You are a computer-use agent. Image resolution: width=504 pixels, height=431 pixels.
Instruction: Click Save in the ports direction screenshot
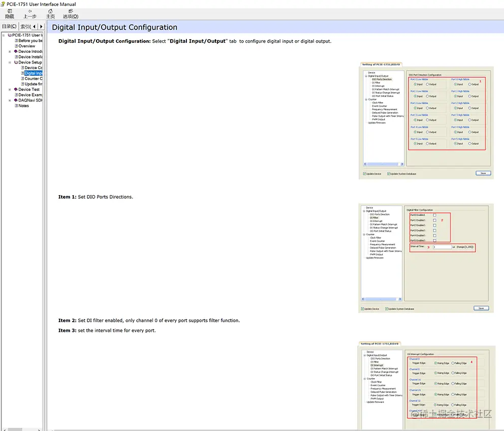(483, 173)
